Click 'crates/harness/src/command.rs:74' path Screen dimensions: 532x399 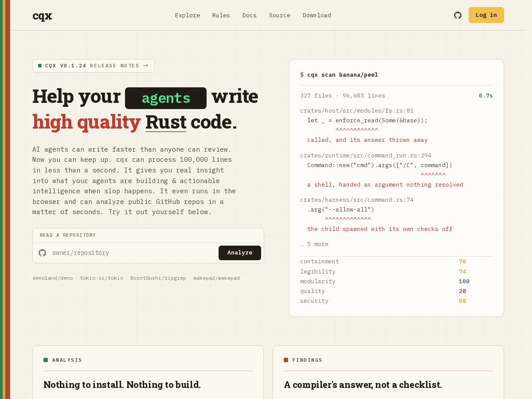[x=357, y=200]
